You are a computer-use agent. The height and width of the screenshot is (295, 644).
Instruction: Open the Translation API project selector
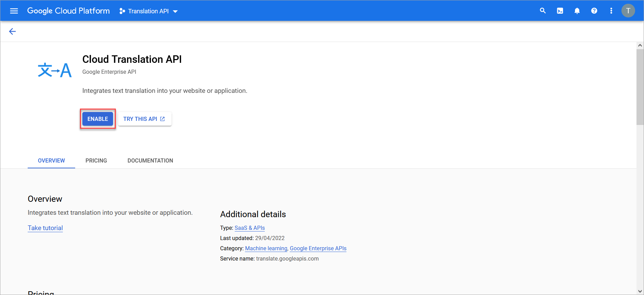click(149, 11)
